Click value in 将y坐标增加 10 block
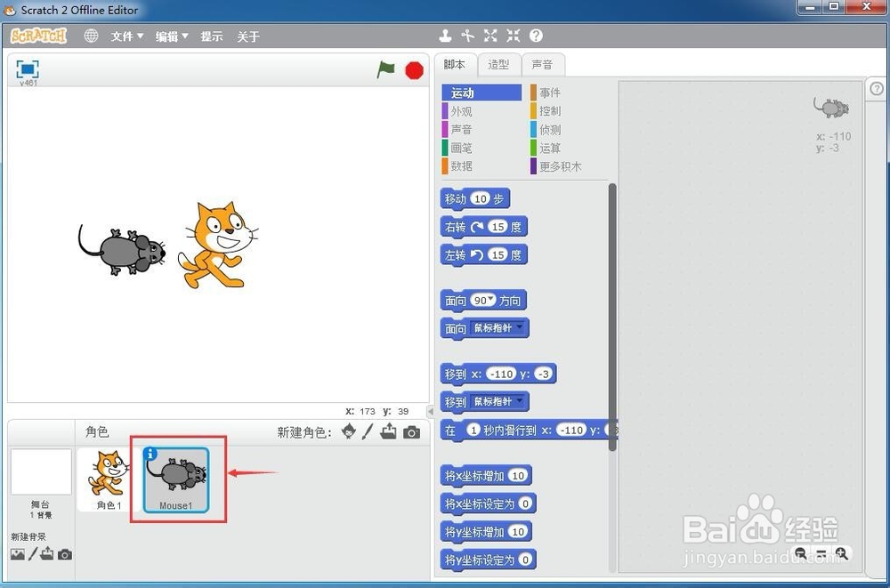Viewport: 890px width, 588px height. [x=518, y=531]
